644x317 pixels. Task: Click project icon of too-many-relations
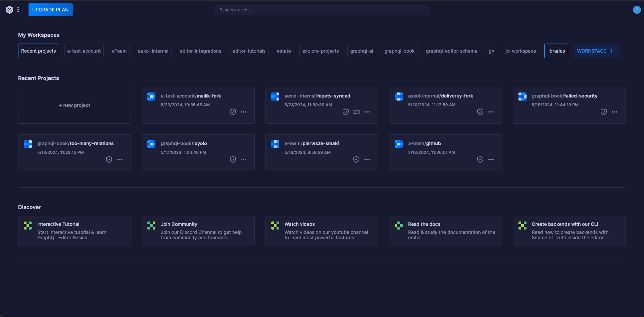click(28, 144)
